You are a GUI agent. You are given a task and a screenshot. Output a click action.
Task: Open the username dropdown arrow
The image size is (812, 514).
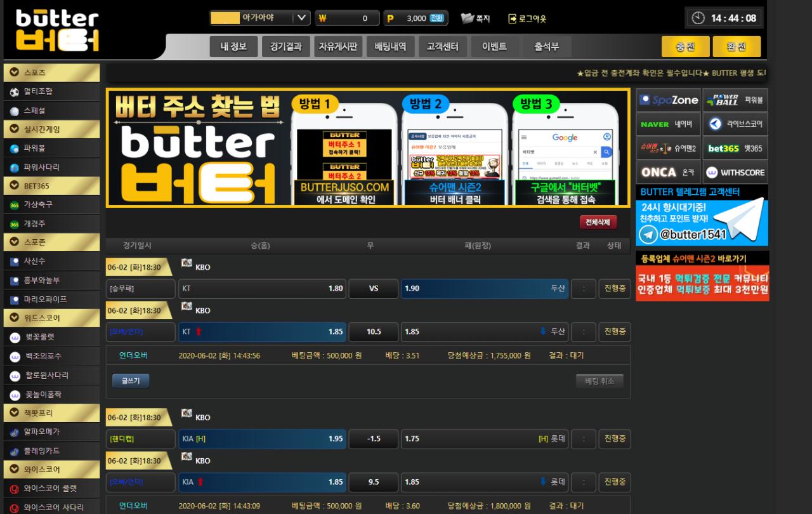click(x=301, y=18)
